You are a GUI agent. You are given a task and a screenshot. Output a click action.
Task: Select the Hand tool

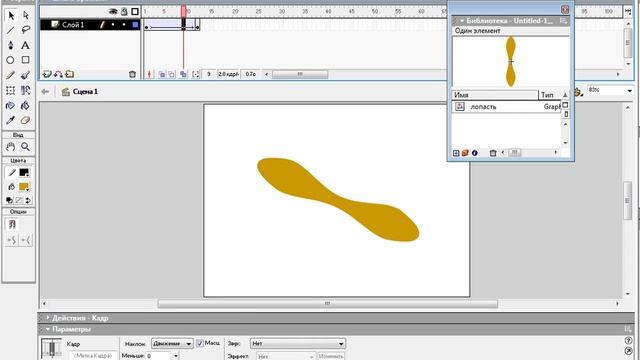11,147
